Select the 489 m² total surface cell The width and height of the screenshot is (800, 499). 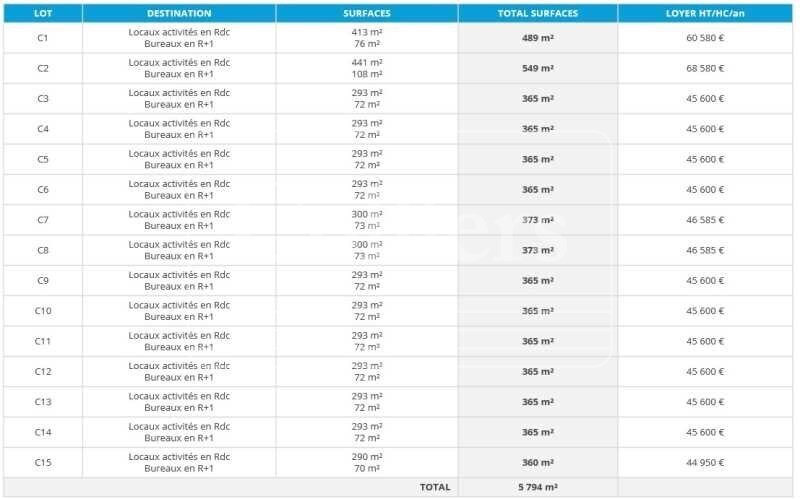point(538,38)
